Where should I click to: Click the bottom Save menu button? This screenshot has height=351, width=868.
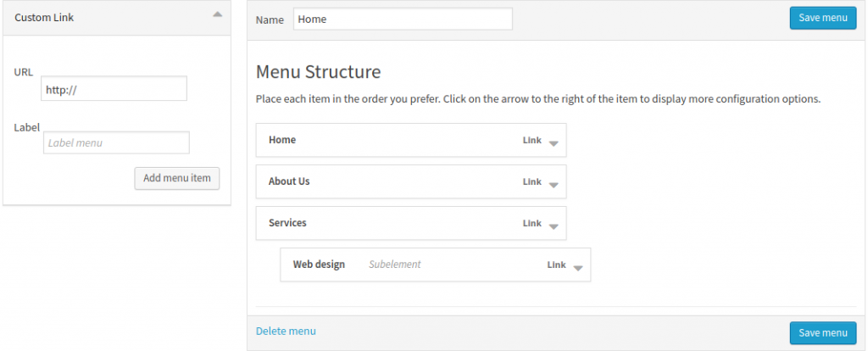822,332
